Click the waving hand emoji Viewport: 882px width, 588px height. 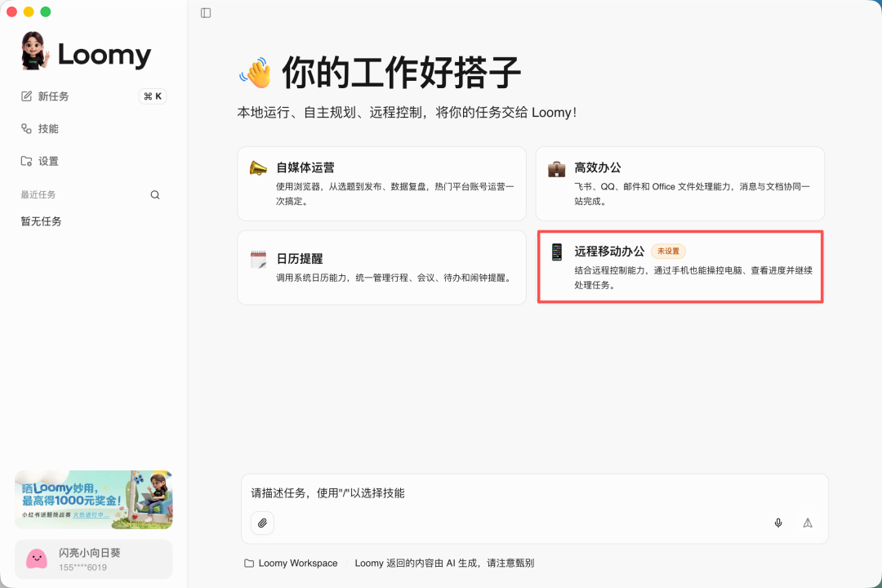coord(255,73)
